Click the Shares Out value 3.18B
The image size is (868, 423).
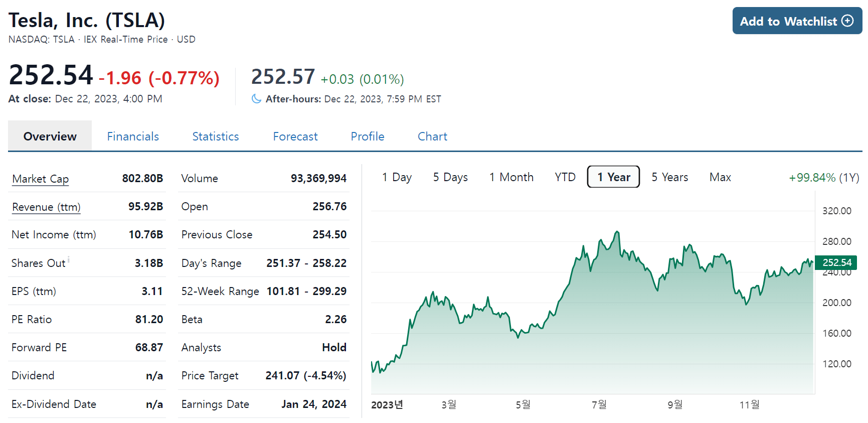[x=149, y=263]
